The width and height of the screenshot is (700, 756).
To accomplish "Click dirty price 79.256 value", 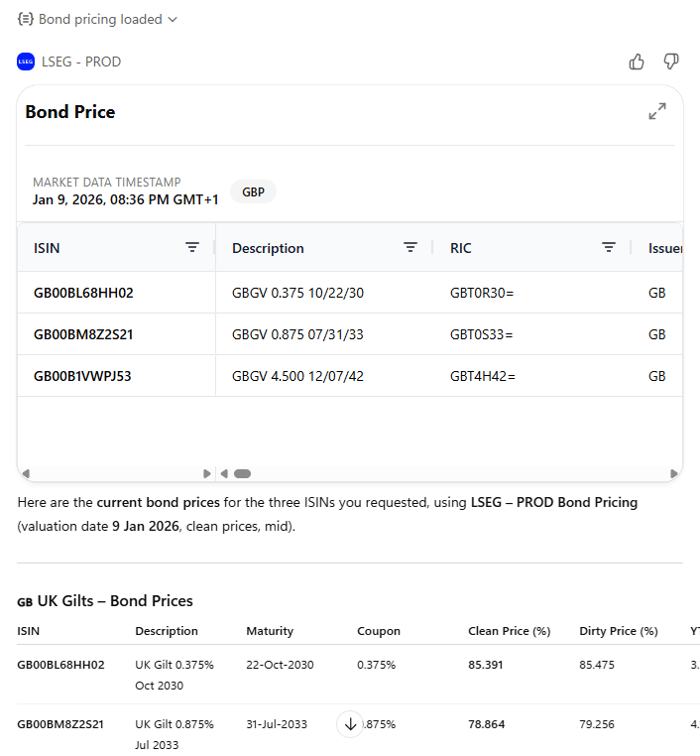I will coord(597,724).
